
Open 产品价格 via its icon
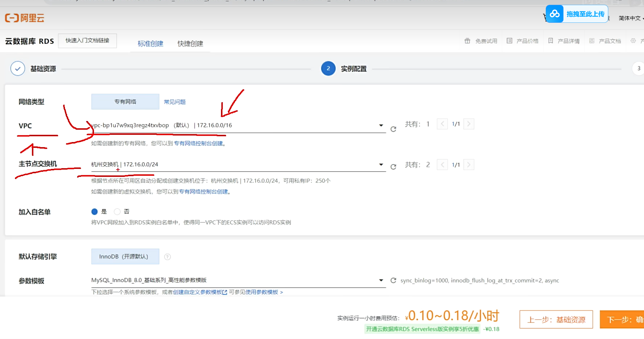coord(509,41)
